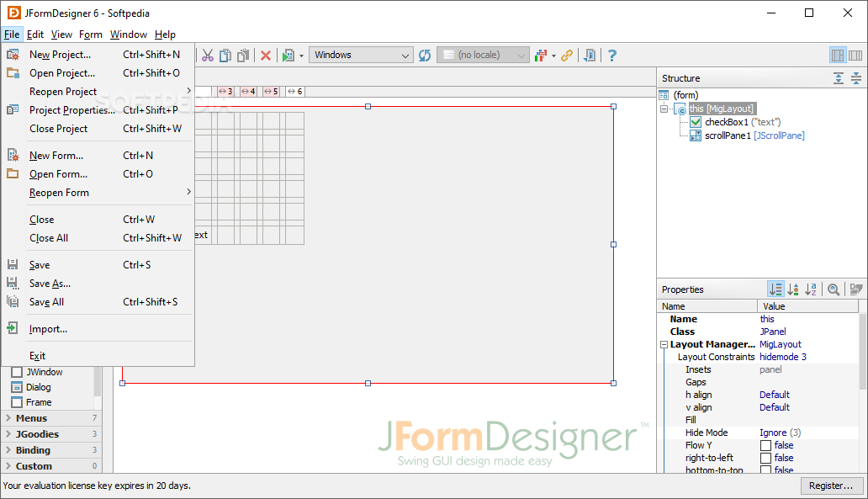Click the Copy icon in toolbar
Viewport: 868px width, 499px height.
(x=225, y=56)
